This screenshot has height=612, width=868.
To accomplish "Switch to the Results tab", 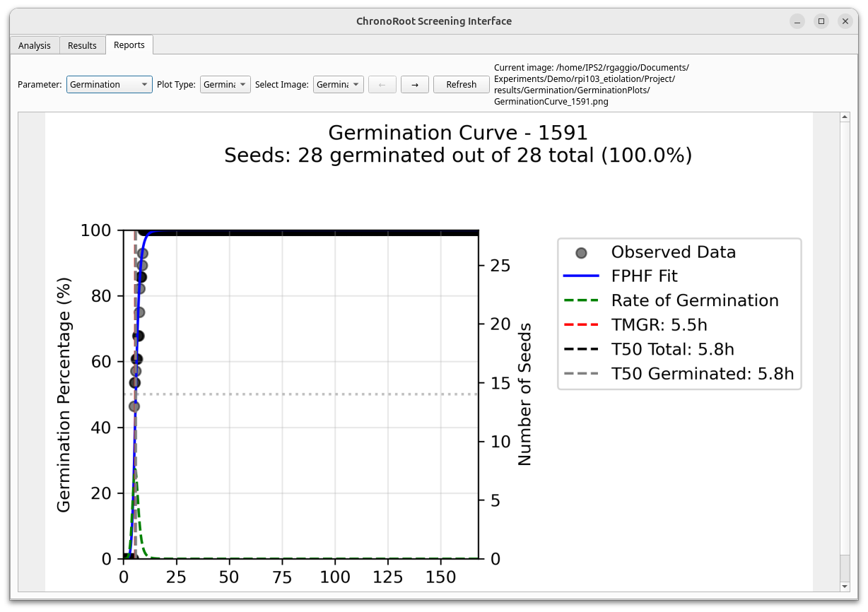I will pyautogui.click(x=82, y=45).
